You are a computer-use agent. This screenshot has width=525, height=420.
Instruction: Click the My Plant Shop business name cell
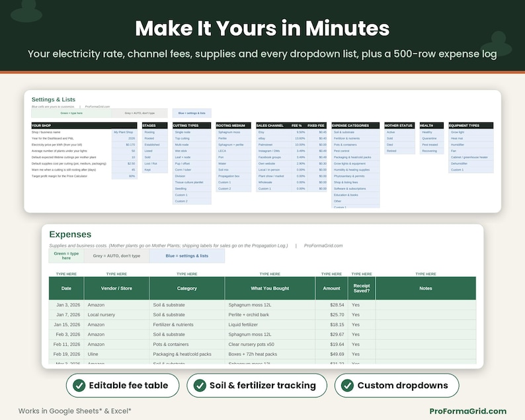124,132
